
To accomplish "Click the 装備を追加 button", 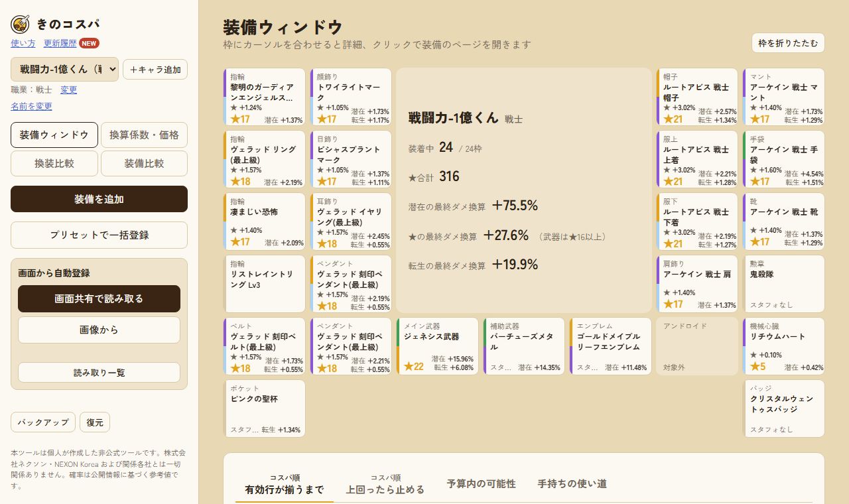I will [99, 199].
